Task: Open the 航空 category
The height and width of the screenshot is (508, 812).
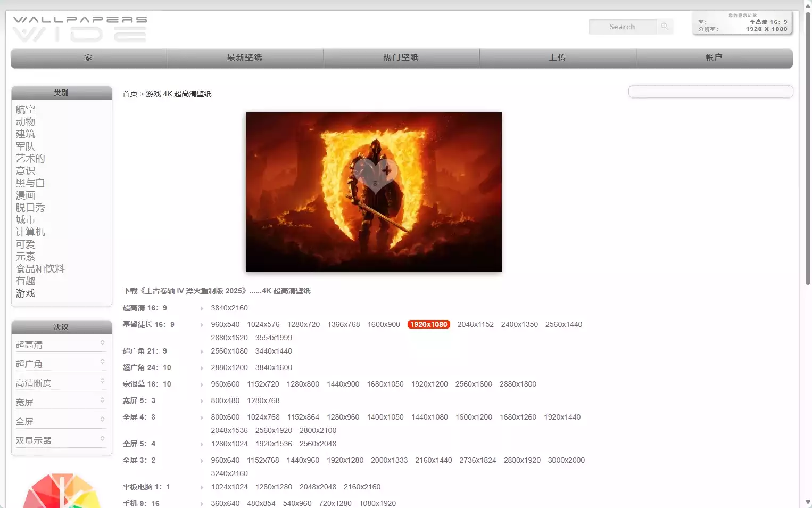Action: coord(26,109)
